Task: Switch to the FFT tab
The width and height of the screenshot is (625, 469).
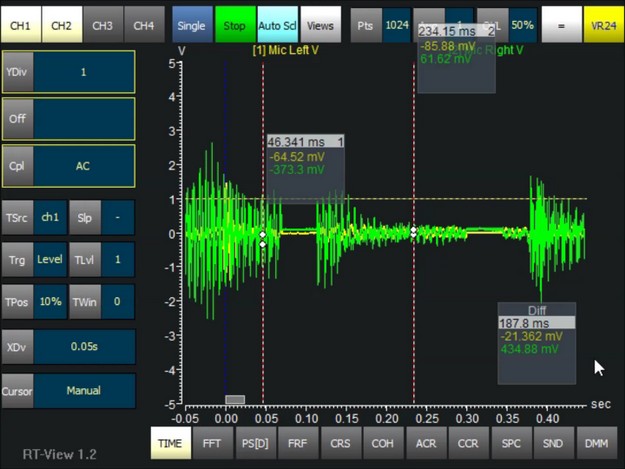Action: pos(212,442)
